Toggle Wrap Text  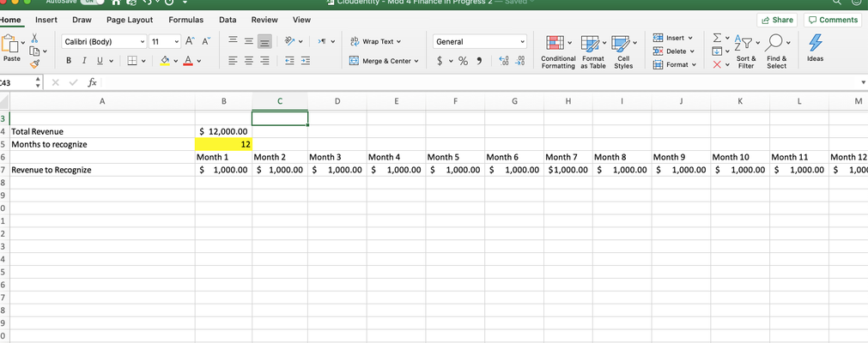[x=376, y=41]
